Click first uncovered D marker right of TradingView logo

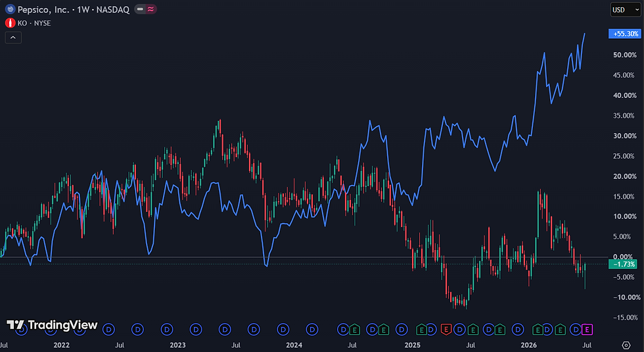click(x=108, y=330)
